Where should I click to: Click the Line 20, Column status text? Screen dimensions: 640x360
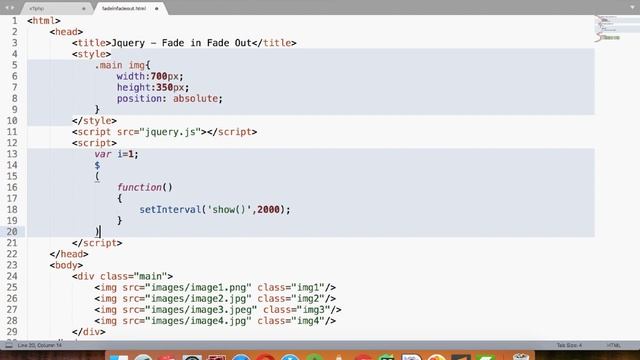pyautogui.click(x=40, y=345)
